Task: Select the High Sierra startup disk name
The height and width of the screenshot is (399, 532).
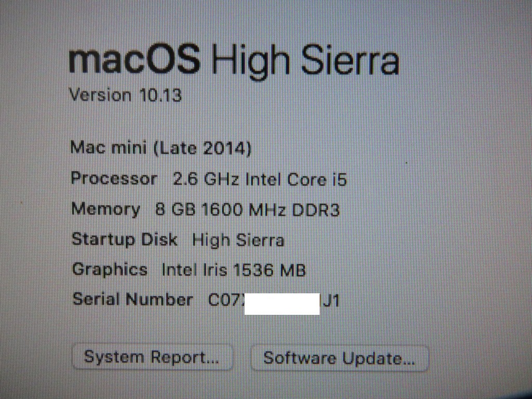Action: click(238, 240)
